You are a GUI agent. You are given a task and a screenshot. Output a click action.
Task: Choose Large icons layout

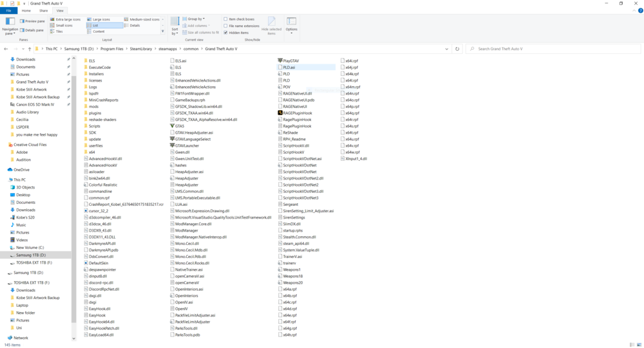(99, 19)
